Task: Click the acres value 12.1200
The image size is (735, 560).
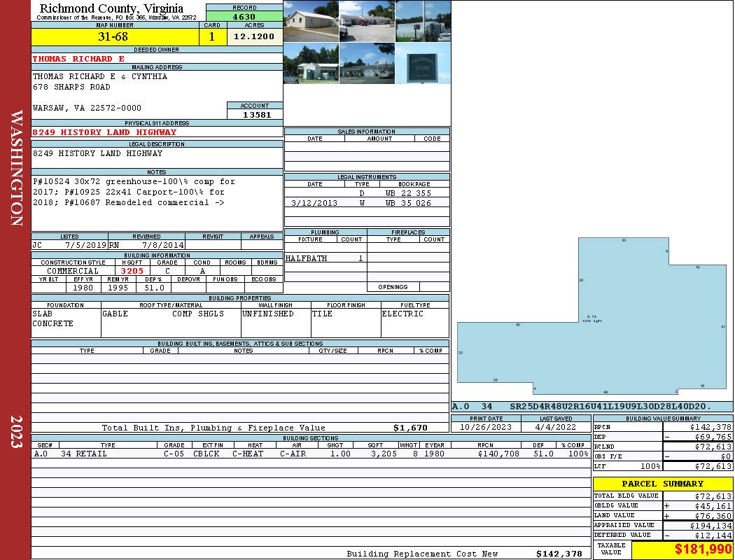Action: pos(254,36)
